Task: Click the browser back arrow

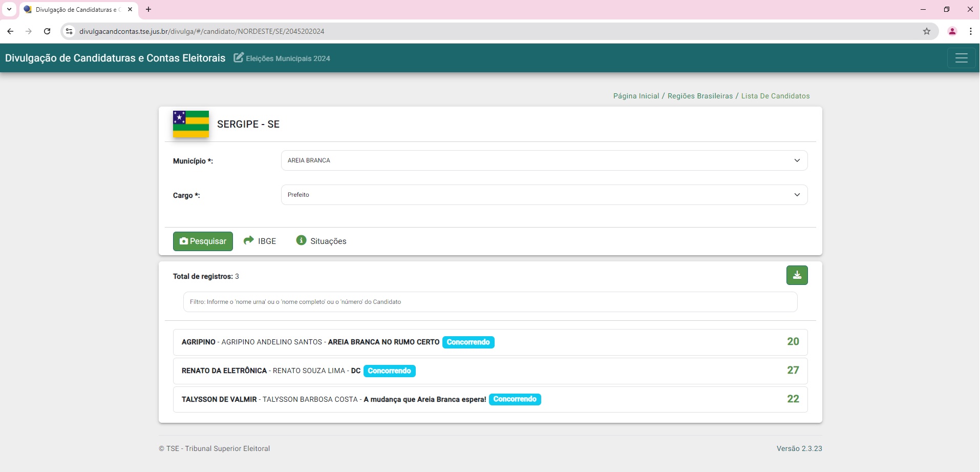Action: tap(10, 31)
